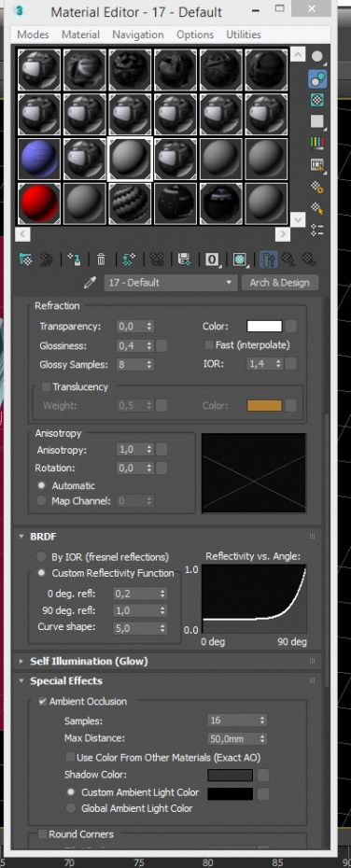
Task: Open the 17 - Default material name dropdown
Action: [x=171, y=282]
